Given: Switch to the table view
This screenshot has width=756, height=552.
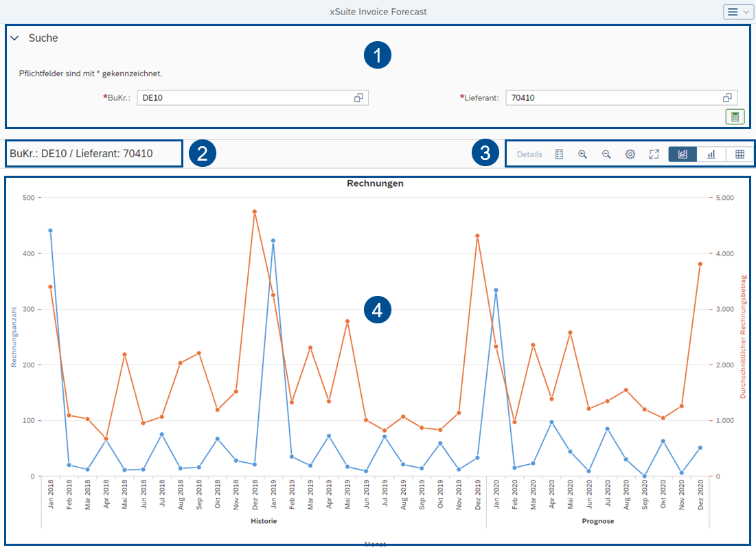Looking at the screenshot, I should pyautogui.click(x=739, y=154).
